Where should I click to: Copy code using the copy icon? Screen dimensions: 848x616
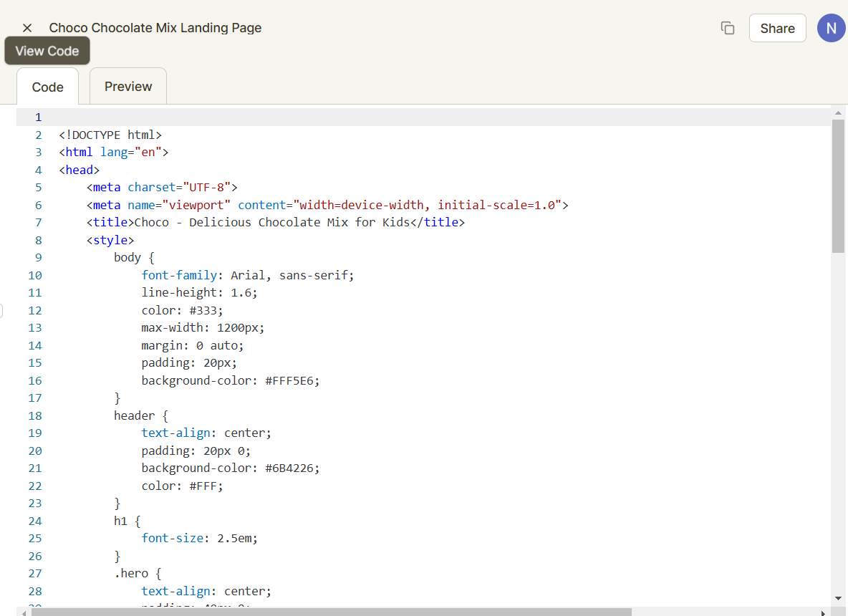tap(728, 28)
